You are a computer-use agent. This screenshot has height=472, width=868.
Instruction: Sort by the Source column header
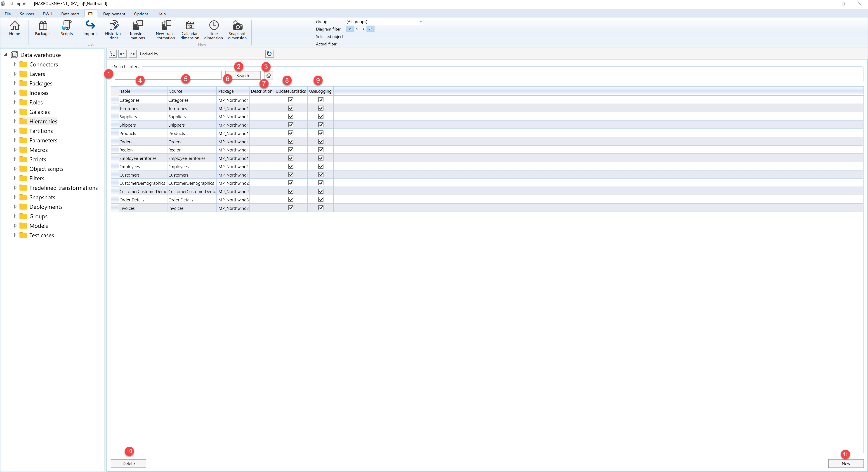point(192,91)
